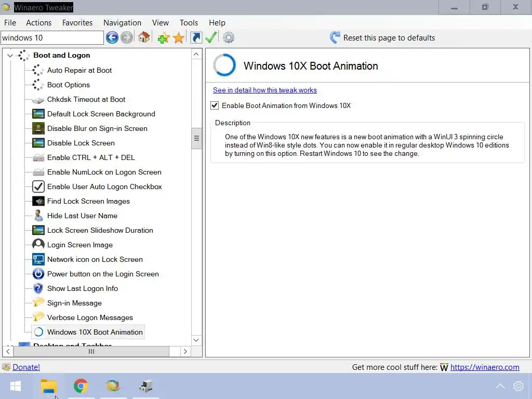Open favorites with the gold star icon
This screenshot has height=399, width=532.
tap(179, 37)
